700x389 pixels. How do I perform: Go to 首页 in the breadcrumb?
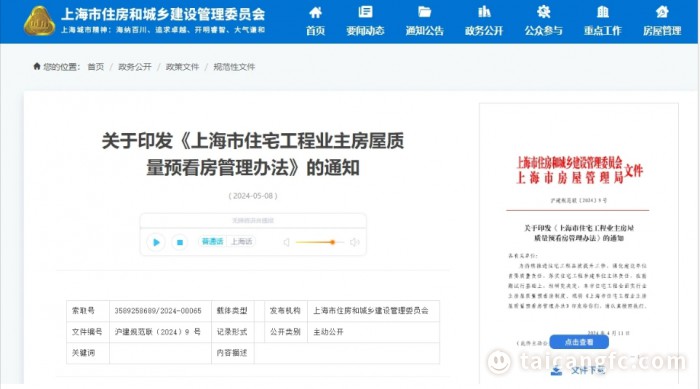pyautogui.click(x=96, y=67)
